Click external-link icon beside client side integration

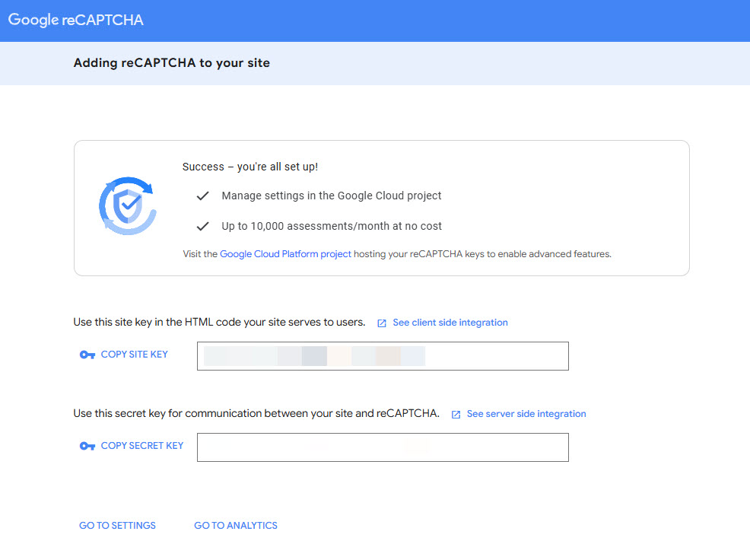[x=382, y=323]
